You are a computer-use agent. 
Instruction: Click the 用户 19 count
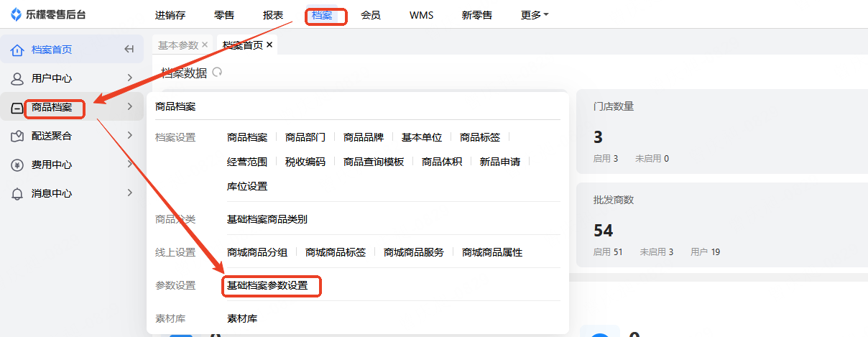coord(706,252)
